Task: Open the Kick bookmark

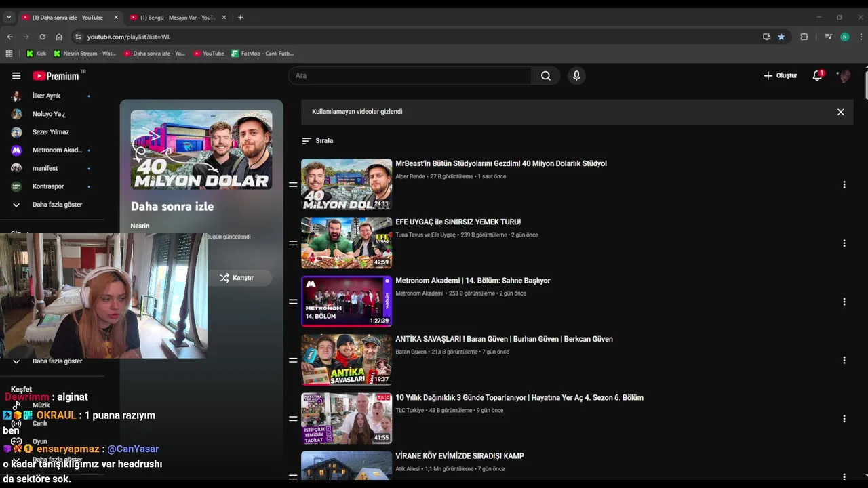Action: pos(36,54)
